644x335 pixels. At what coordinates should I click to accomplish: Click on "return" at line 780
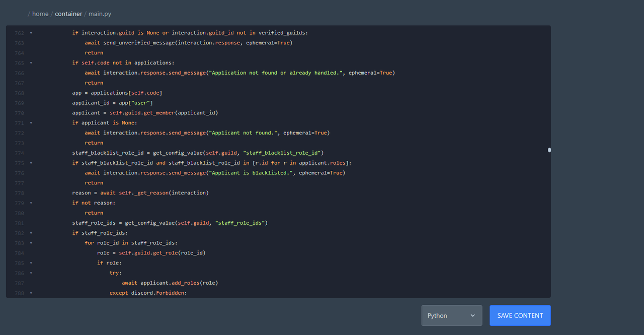coord(94,213)
